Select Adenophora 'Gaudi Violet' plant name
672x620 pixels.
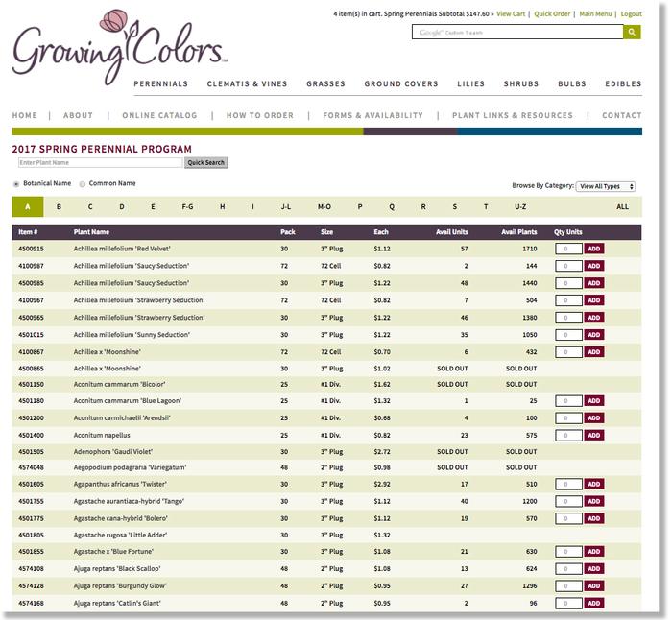coord(113,452)
